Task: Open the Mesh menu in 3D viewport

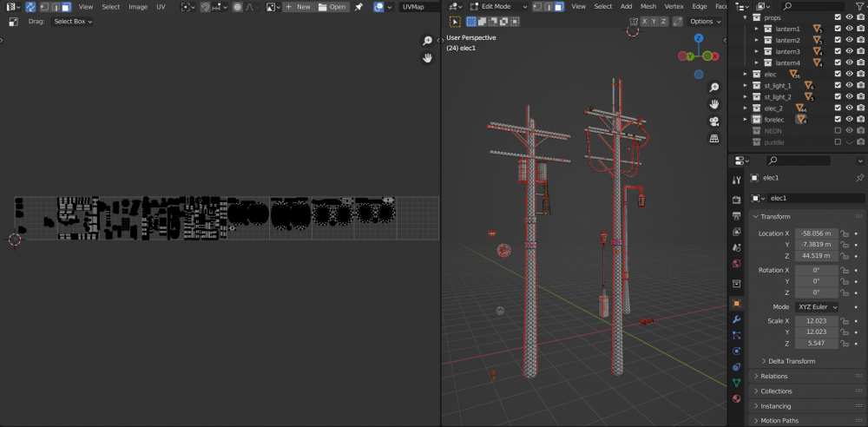Action: coord(648,7)
